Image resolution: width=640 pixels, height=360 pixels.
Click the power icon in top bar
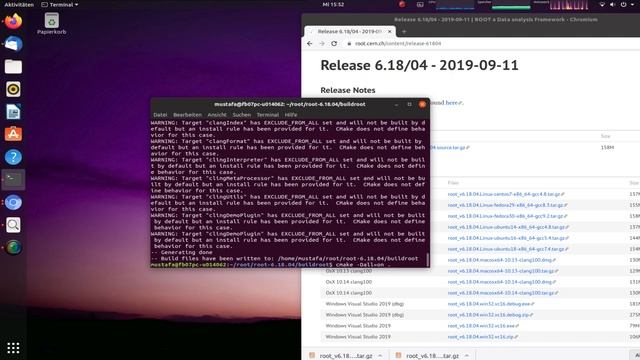pos(623,4)
